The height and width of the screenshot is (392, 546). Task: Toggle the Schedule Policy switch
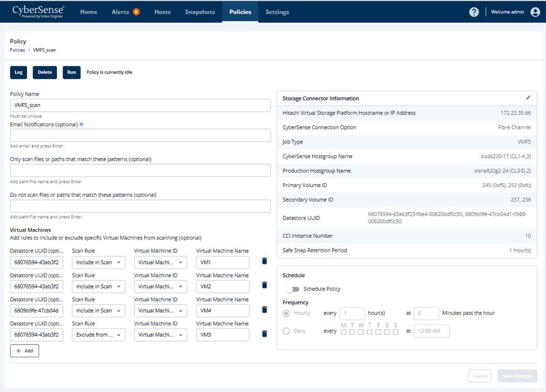click(x=292, y=289)
